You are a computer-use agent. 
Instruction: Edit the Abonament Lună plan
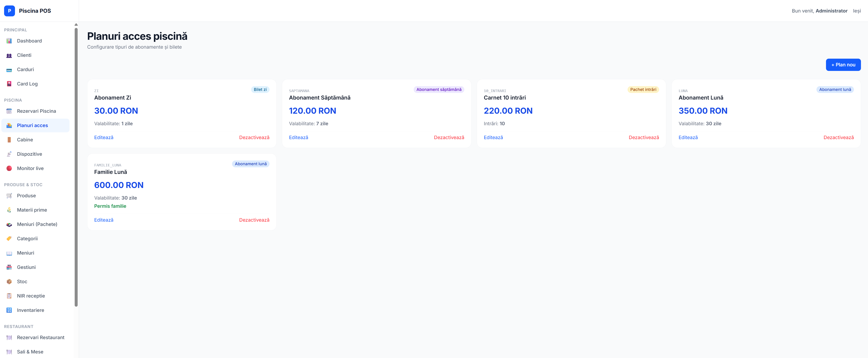coord(688,138)
